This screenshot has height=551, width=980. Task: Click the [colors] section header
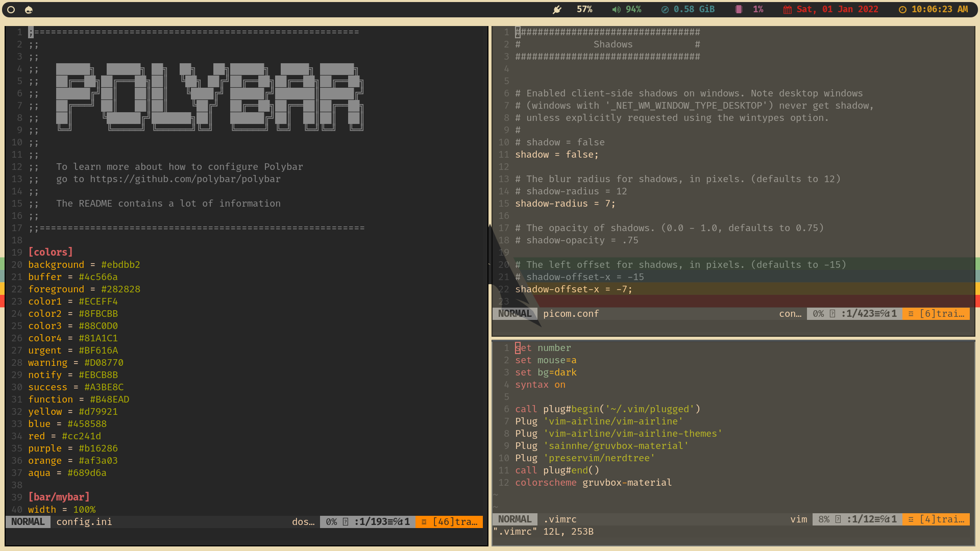click(51, 252)
